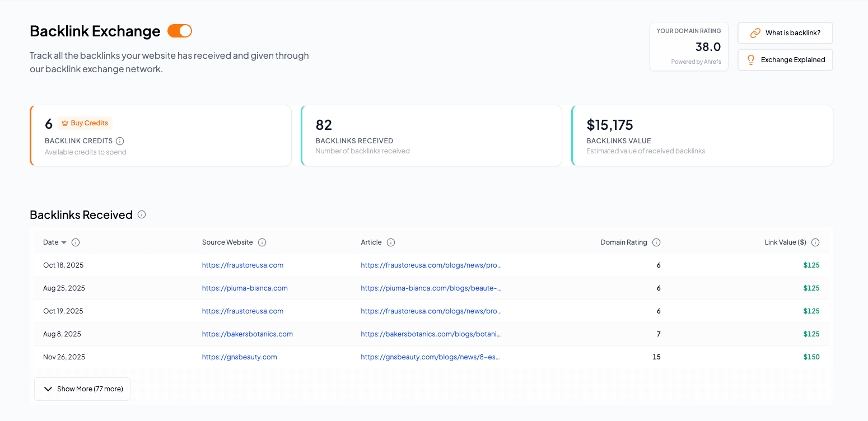868x421 pixels.
Task: Open the piuma-bianca.com blog article link
Action: click(431, 288)
